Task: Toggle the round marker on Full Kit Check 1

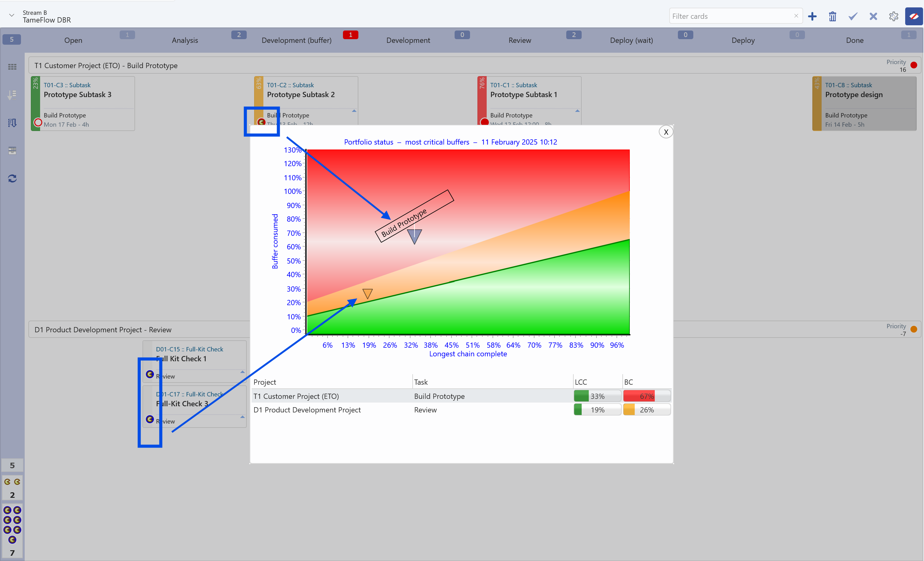Action: click(x=150, y=374)
